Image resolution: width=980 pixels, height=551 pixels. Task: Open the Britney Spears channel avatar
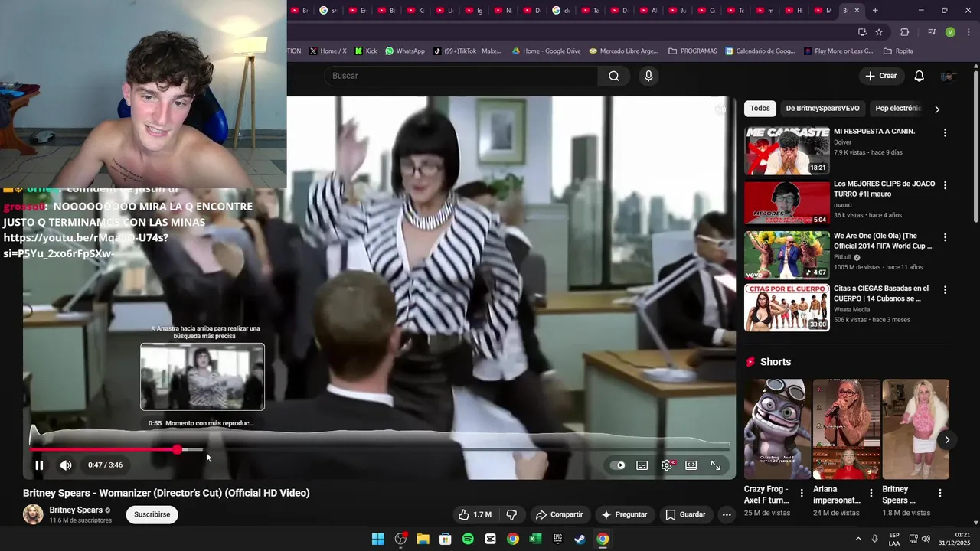tap(33, 514)
